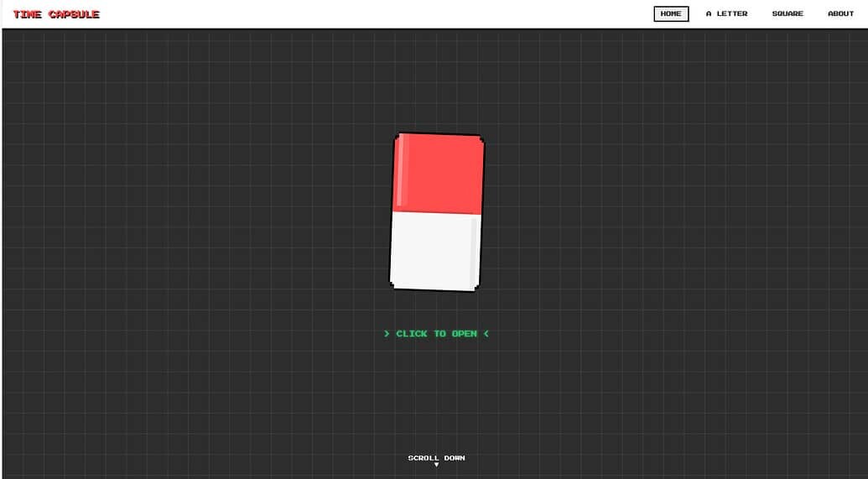Image resolution: width=868 pixels, height=479 pixels.
Task: Click the white bottom half of the capsule
Action: click(x=434, y=251)
